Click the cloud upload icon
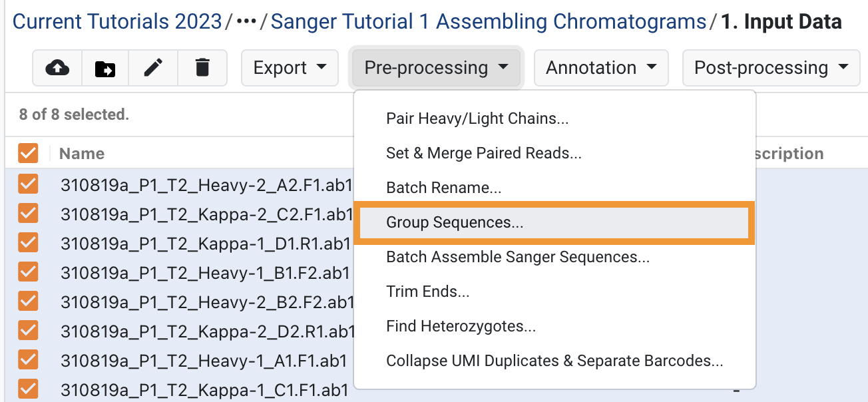This screenshot has height=402, width=868. click(57, 68)
